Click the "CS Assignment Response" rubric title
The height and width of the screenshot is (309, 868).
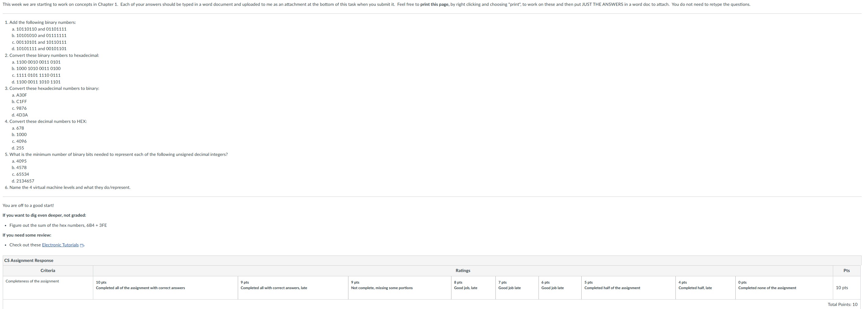tap(29, 260)
